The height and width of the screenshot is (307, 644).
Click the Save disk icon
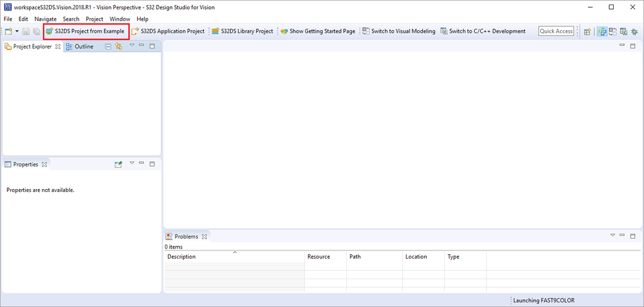pyautogui.click(x=26, y=31)
